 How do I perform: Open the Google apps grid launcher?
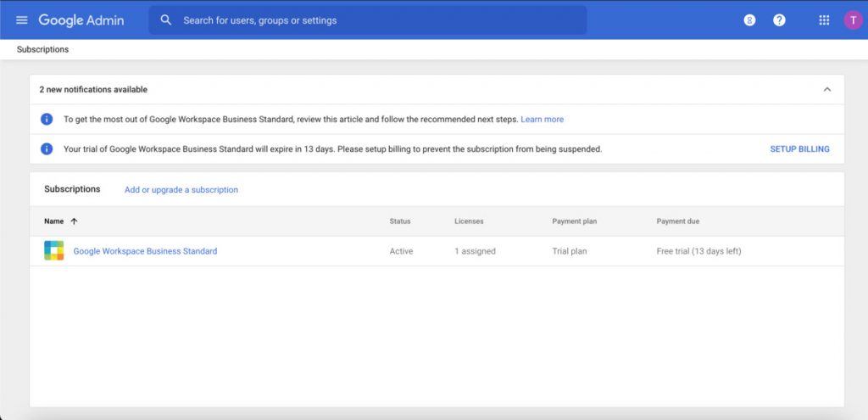[x=824, y=20]
